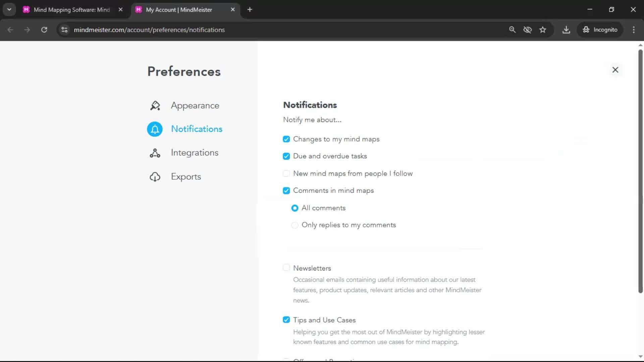Screen dimensions: 644x362
Task: Uncheck Tips and Use Cases
Action: pos(286,320)
